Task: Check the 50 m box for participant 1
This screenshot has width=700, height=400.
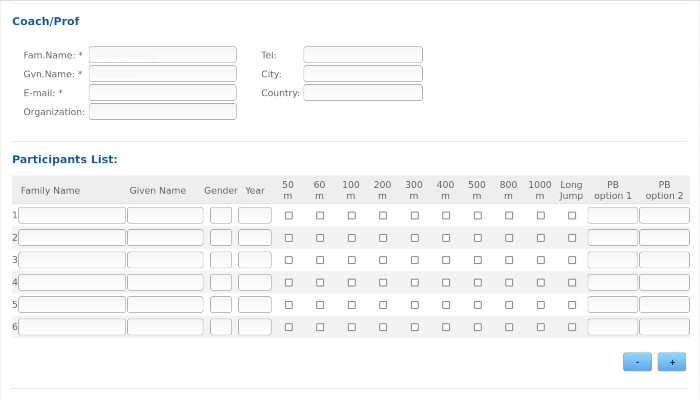Action: (x=289, y=215)
